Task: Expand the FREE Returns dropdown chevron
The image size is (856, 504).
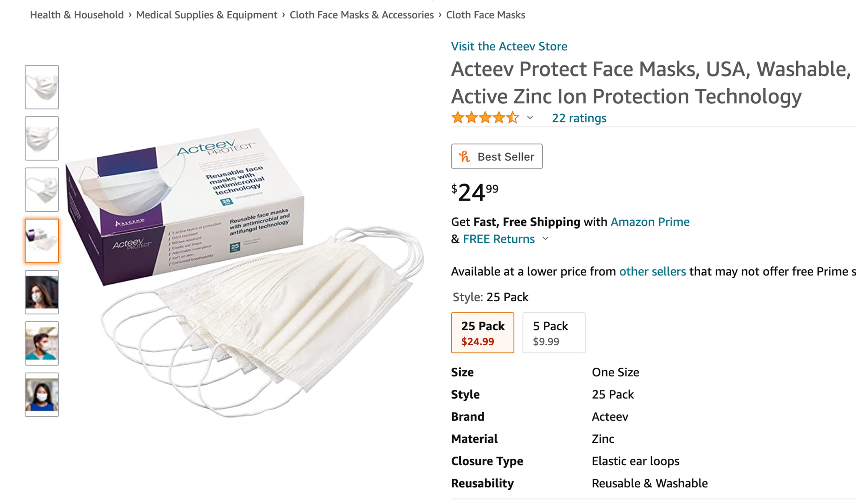Action: 545,239
